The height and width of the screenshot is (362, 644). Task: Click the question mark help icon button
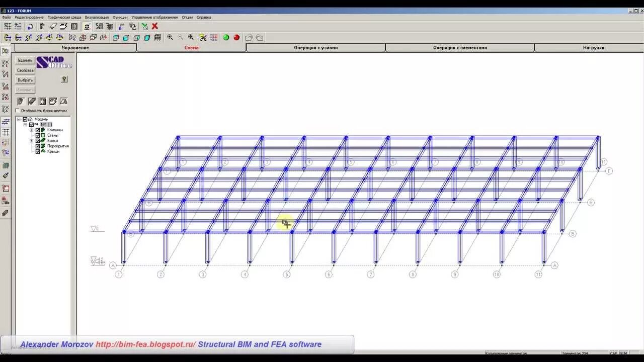64,79
